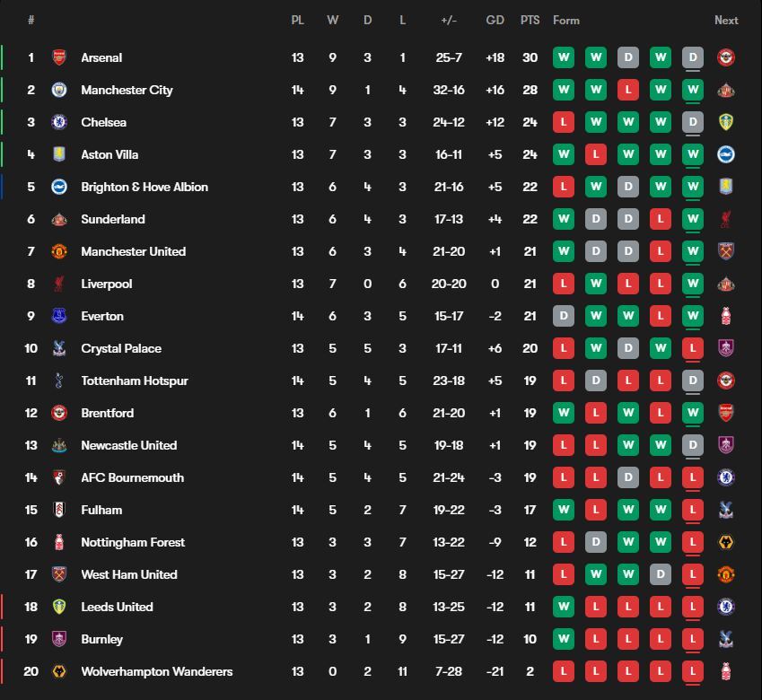Click the Brighton & Hove Albion team name
Screen dimensions: 762x700
145,187
